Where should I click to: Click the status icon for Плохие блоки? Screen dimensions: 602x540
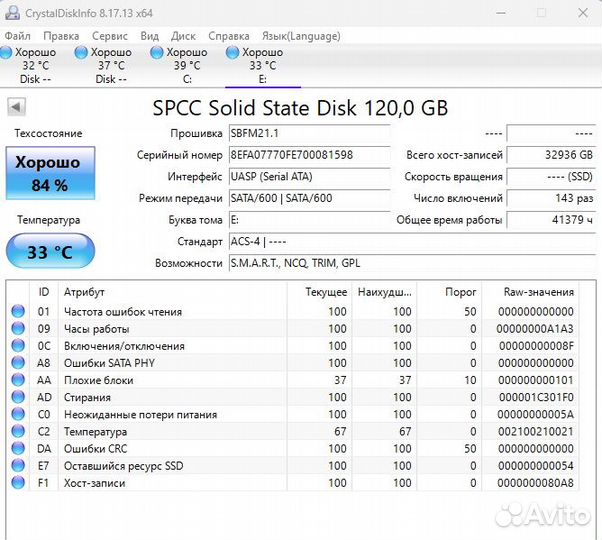point(18,380)
